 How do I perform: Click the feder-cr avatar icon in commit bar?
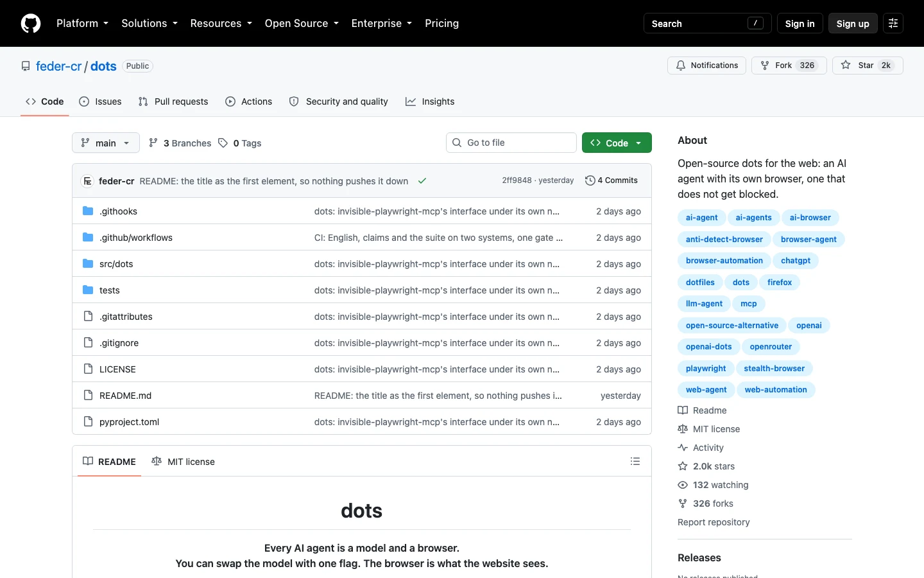87,181
